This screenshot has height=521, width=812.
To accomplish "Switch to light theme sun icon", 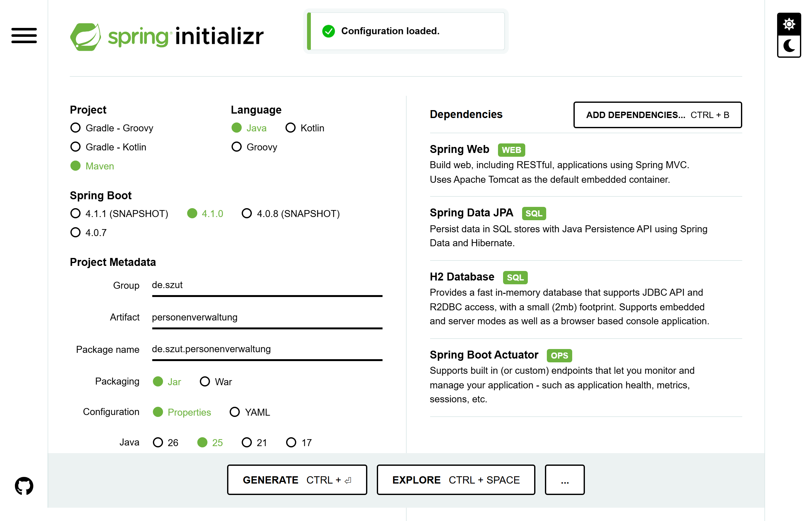I will pos(789,24).
